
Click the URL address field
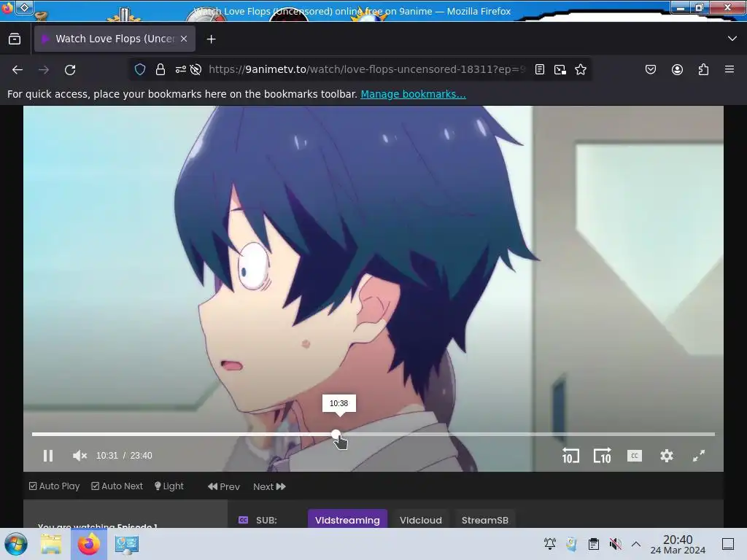(367, 69)
